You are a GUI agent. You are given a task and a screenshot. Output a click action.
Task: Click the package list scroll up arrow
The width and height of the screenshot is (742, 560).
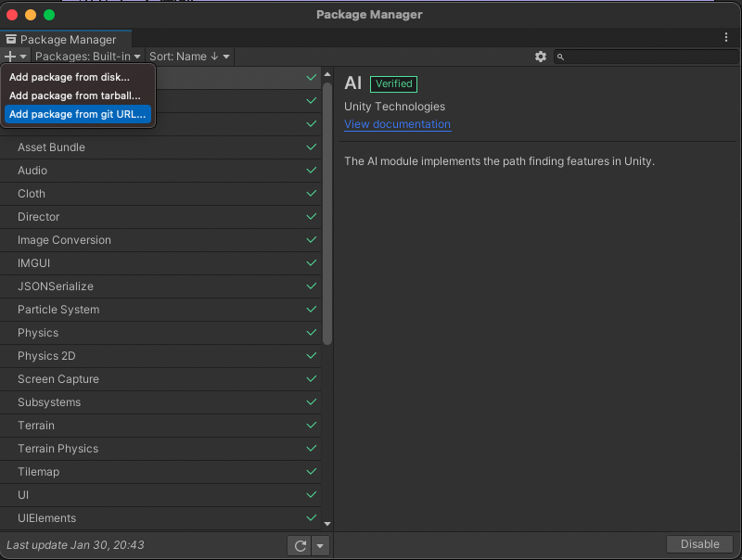pyautogui.click(x=327, y=74)
